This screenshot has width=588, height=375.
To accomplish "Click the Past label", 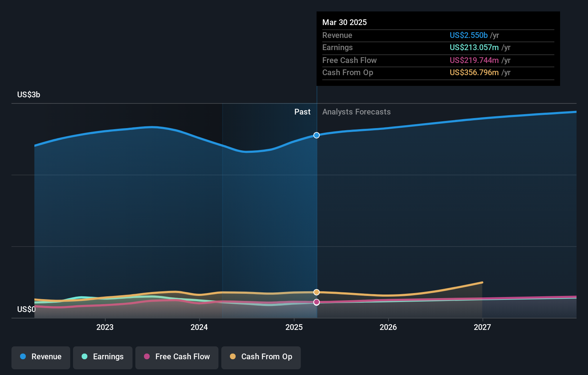I will pos(303,112).
